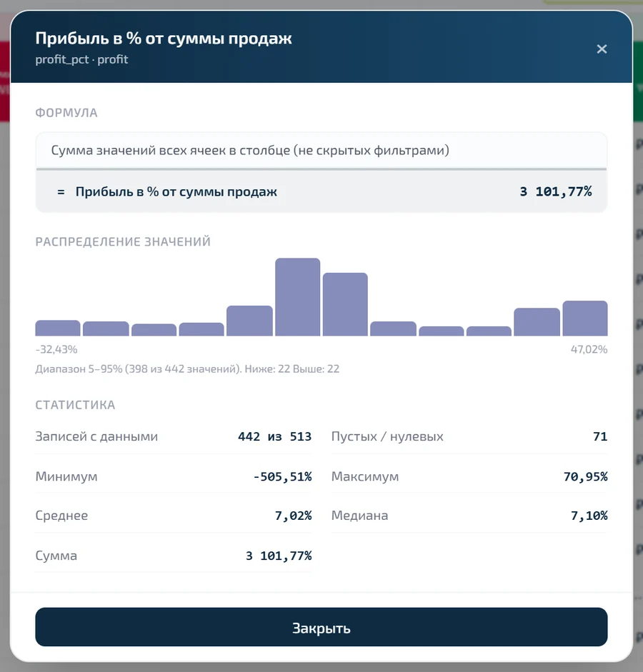Click the formula description 'Сумма значений всех ячеек'
This screenshot has width=643, height=672.
click(250, 151)
